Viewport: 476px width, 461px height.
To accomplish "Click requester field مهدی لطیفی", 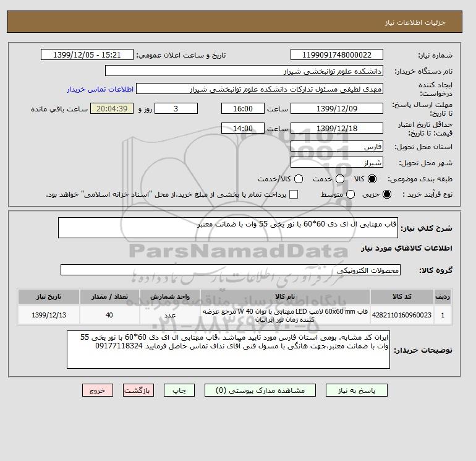I will coord(260,89).
